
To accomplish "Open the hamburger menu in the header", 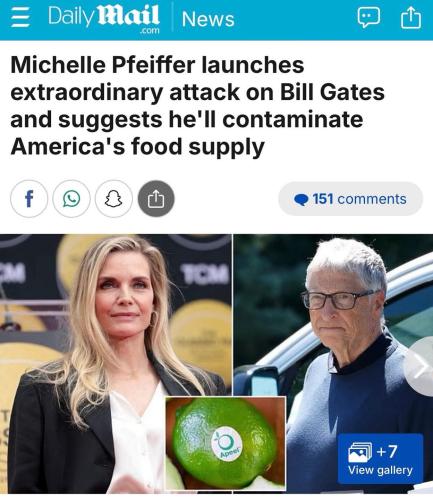I will click(20, 17).
